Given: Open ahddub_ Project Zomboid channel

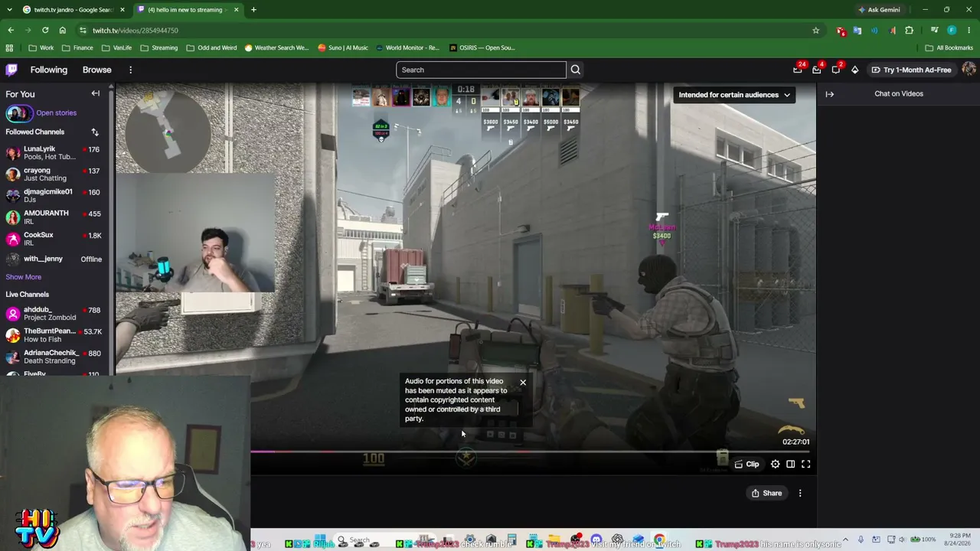Looking at the screenshot, I should (x=54, y=314).
